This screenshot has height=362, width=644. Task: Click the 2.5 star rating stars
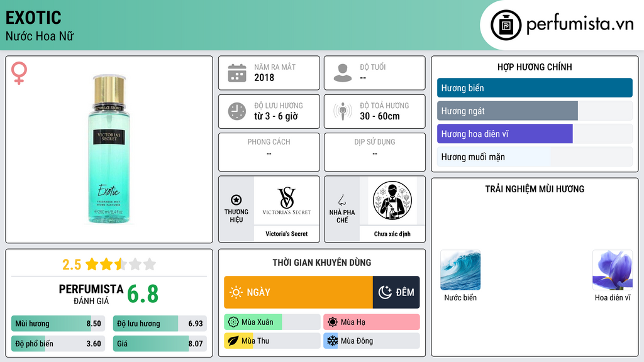(x=121, y=264)
